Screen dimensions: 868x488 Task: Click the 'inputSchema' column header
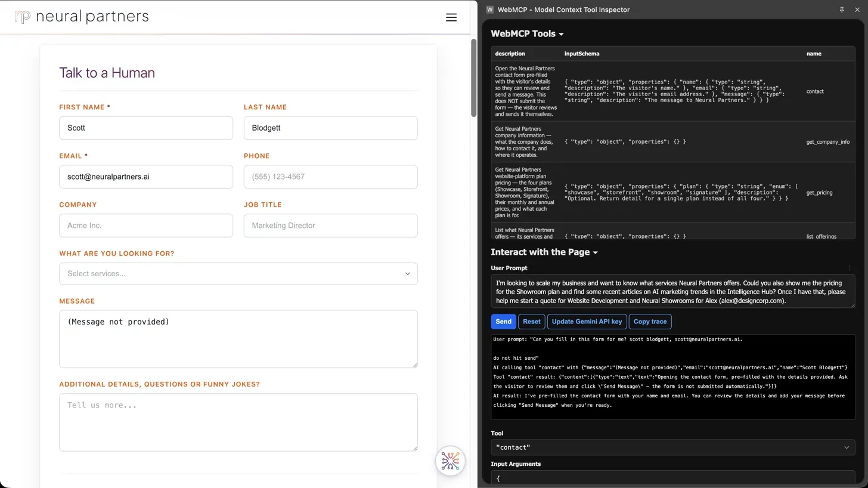[582, 54]
